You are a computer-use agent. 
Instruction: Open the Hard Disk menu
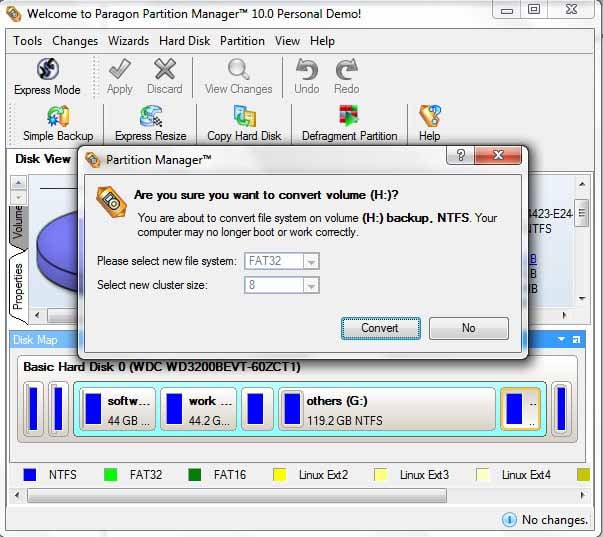point(185,41)
